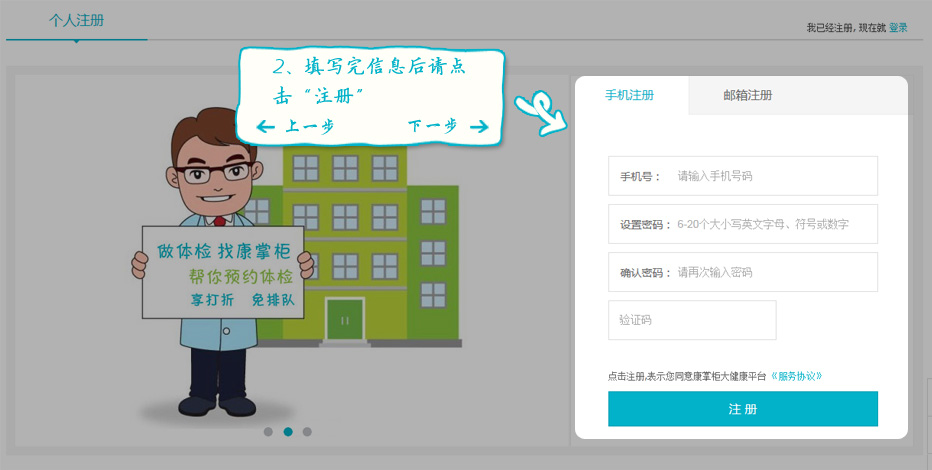Click the left arrow icon beside 上一步

pos(265,127)
